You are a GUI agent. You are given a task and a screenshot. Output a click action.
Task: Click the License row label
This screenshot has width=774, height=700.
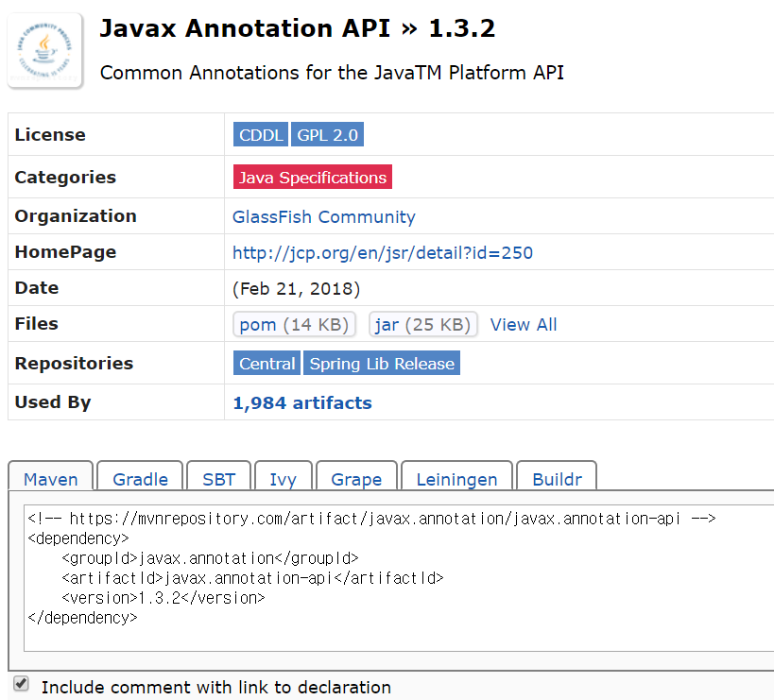(50, 135)
